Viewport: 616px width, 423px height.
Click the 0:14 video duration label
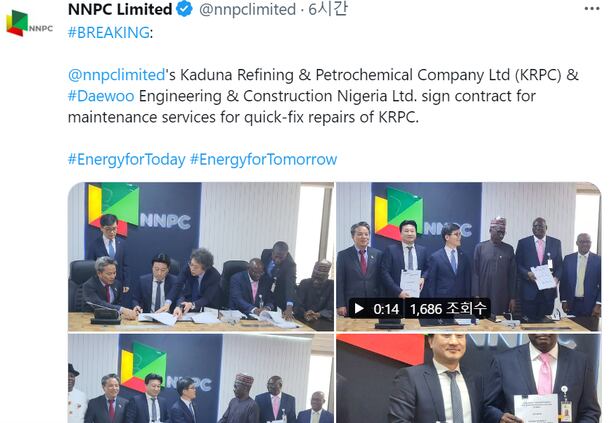pos(386,309)
